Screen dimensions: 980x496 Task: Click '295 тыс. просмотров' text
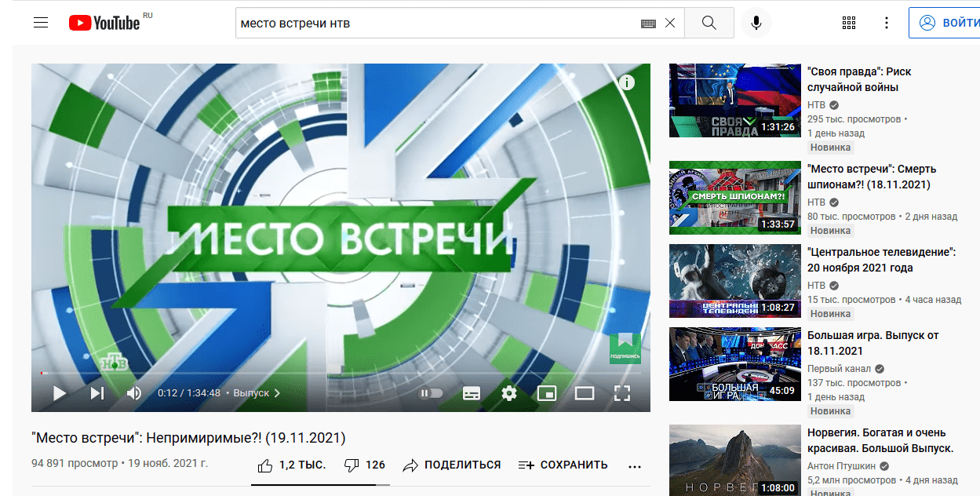tap(854, 119)
